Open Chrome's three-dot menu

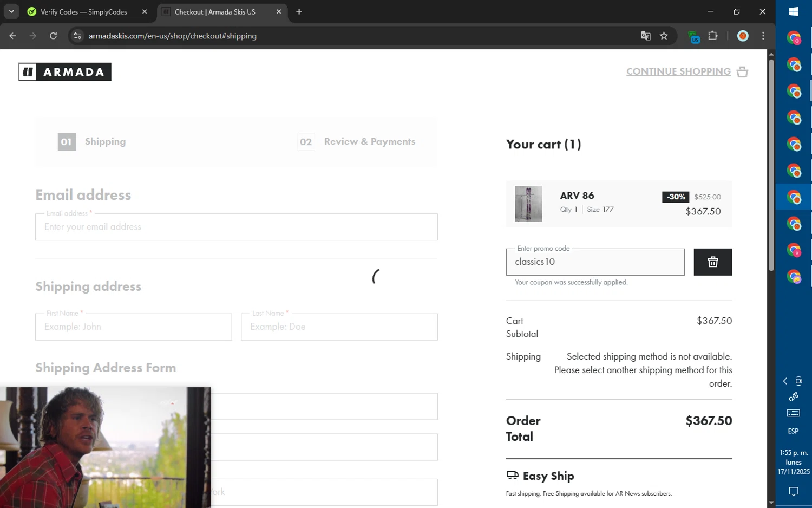763,36
